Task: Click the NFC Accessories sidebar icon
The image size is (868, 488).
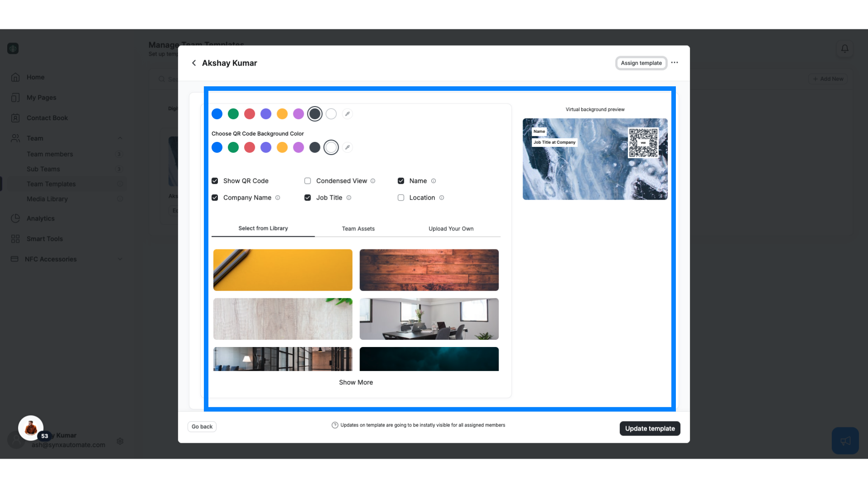Action: 14,258
